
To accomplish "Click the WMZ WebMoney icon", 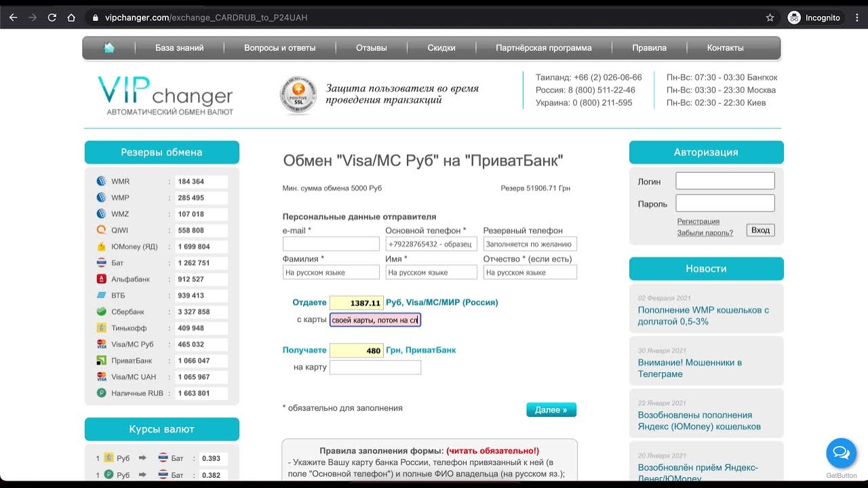I will click(101, 214).
